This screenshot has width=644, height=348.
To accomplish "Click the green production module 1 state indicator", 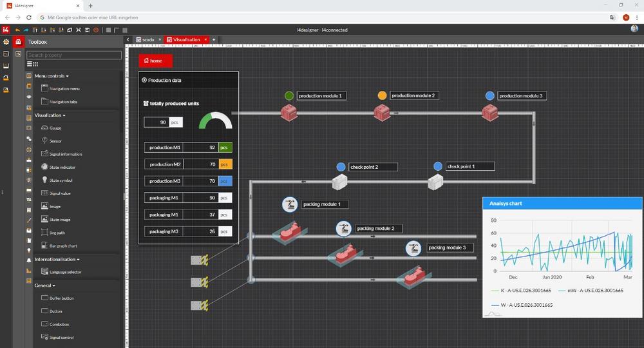I will tap(289, 95).
